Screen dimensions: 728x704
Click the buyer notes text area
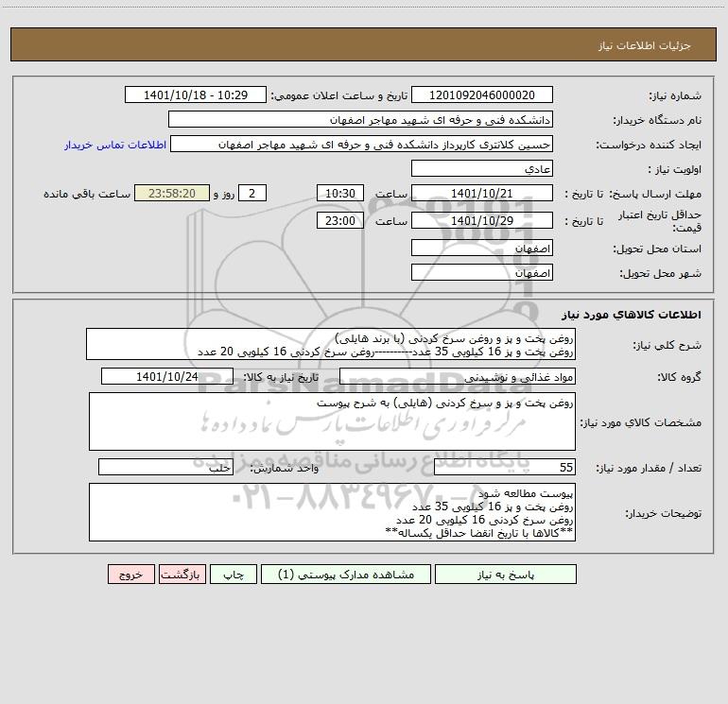[x=332, y=512]
